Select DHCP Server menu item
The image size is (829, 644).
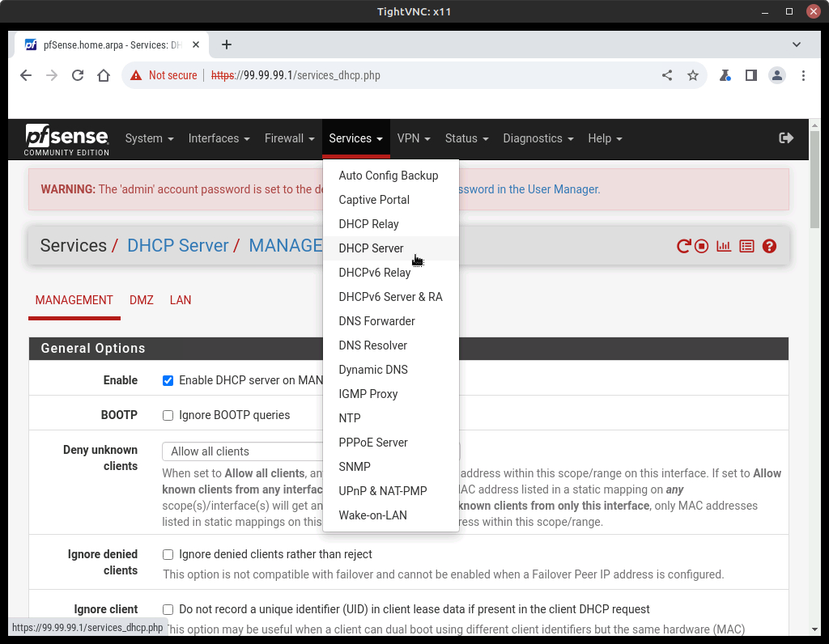coord(391,248)
